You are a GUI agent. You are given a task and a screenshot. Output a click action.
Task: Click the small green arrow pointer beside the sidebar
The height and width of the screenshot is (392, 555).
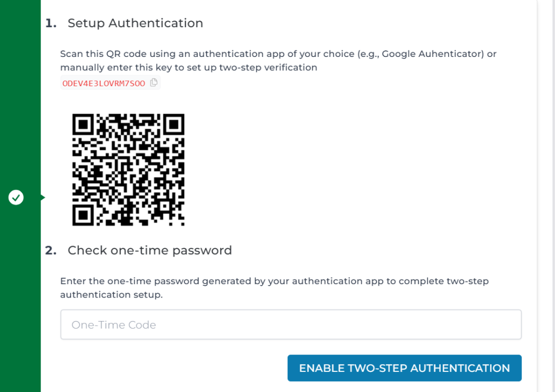(x=43, y=198)
